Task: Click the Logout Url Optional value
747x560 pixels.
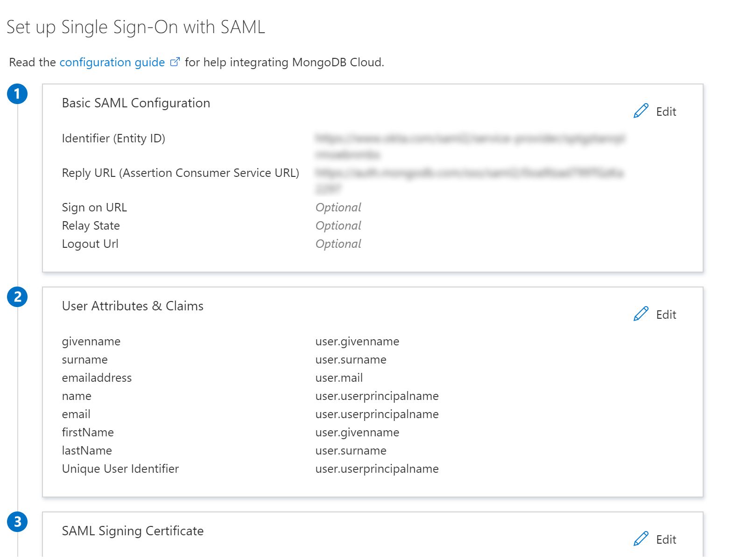Action: 338,244
